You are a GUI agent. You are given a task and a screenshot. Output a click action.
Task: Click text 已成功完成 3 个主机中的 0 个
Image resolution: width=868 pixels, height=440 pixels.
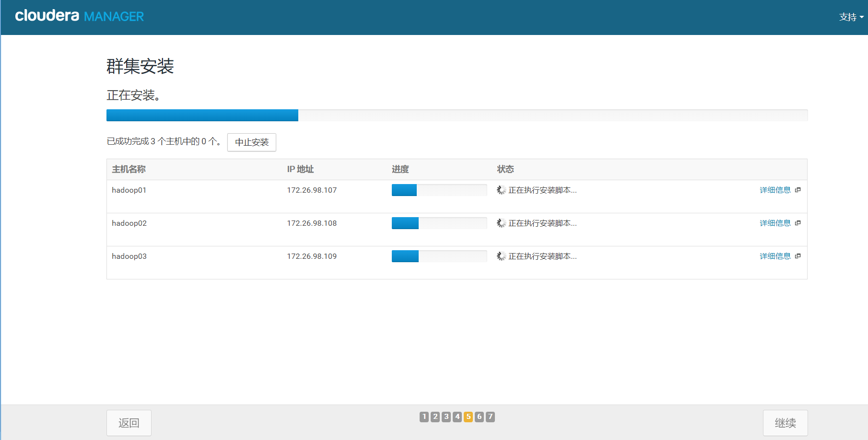164,141
